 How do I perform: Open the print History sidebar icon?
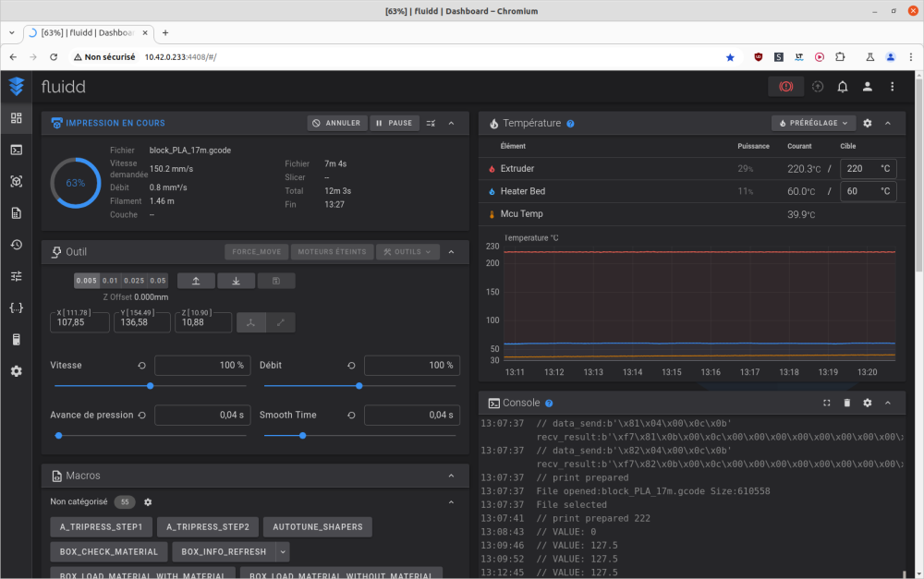(16, 245)
